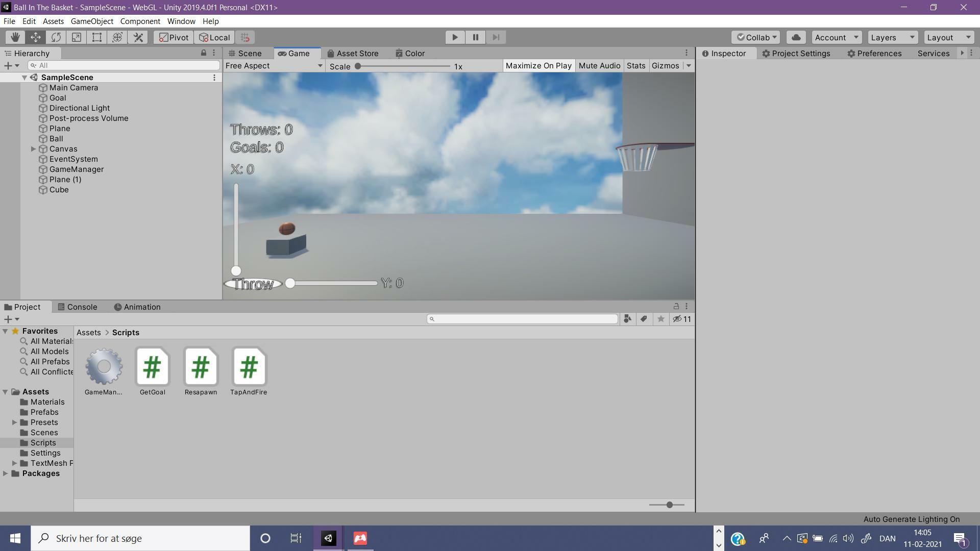
Task: Select the Move tool
Action: coord(36,37)
